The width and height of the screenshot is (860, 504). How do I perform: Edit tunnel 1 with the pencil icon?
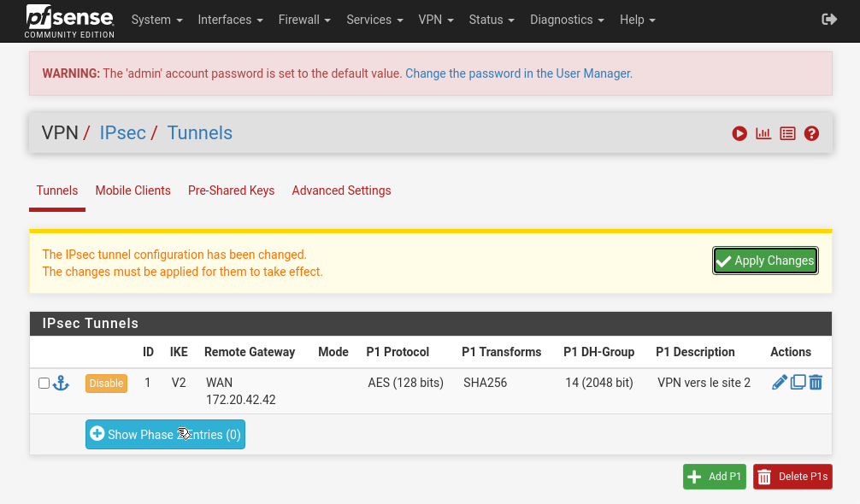[x=779, y=383]
